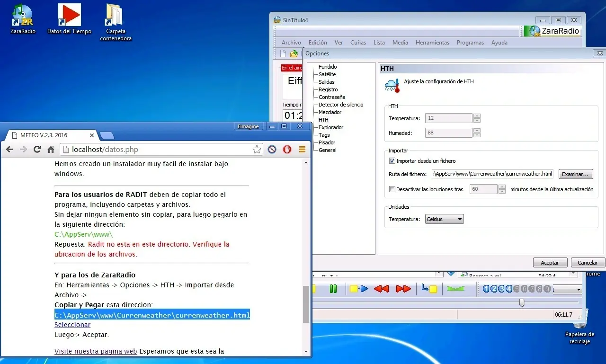Go back in the browser
The image size is (606, 364).
[x=10, y=150]
